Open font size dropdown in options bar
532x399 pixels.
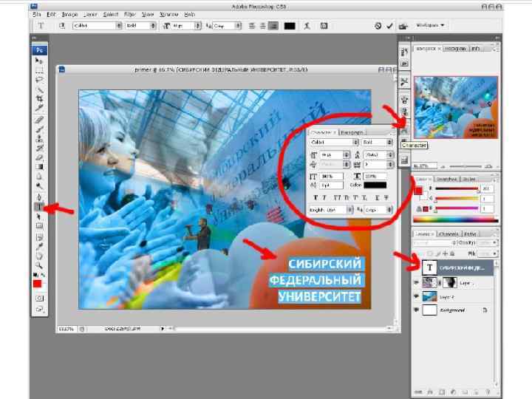(x=197, y=25)
